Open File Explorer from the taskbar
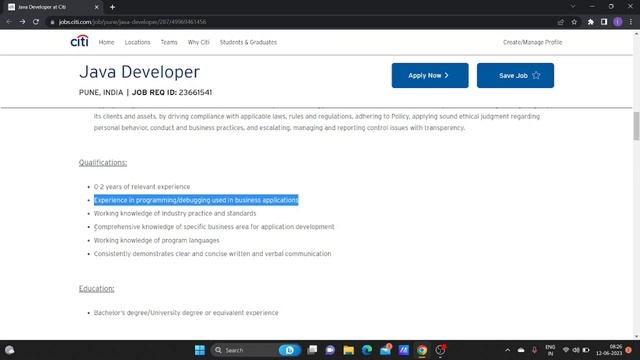Image resolution: width=640 pixels, height=360 pixels. coord(349,350)
